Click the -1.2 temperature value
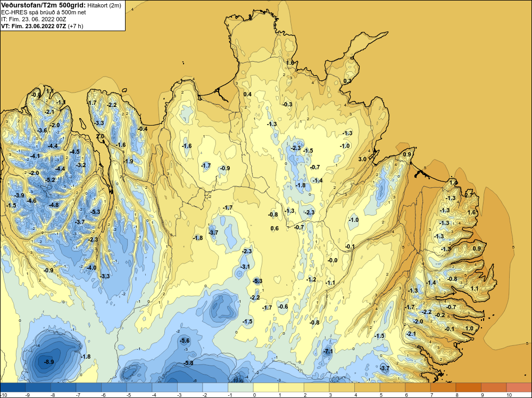This screenshot has height=398, width=532. [x=311, y=279]
